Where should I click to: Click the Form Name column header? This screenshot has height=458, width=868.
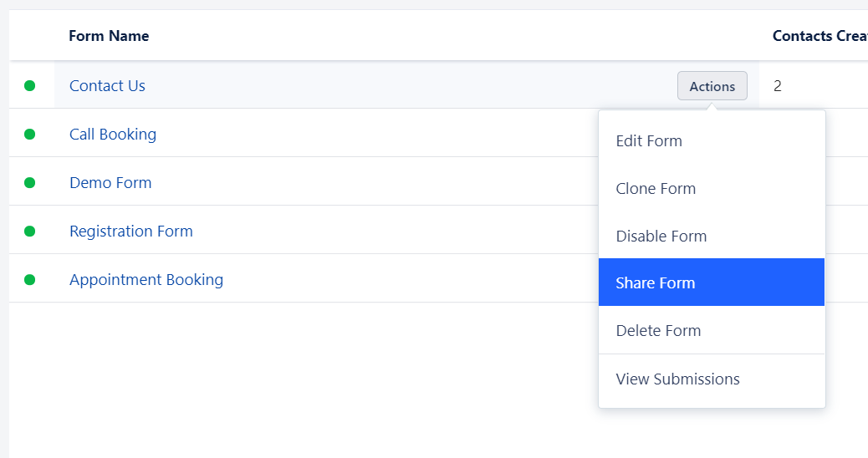point(109,36)
